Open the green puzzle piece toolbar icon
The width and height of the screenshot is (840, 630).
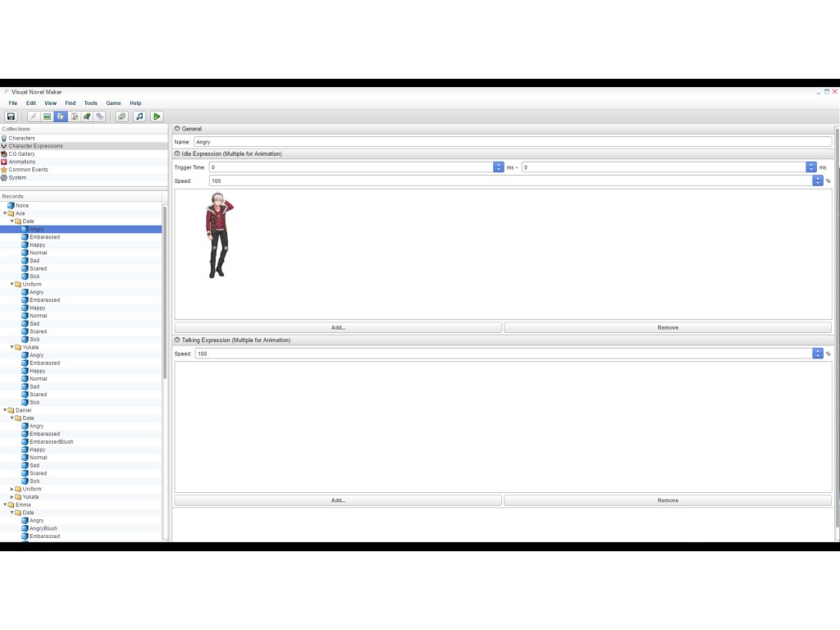click(87, 116)
